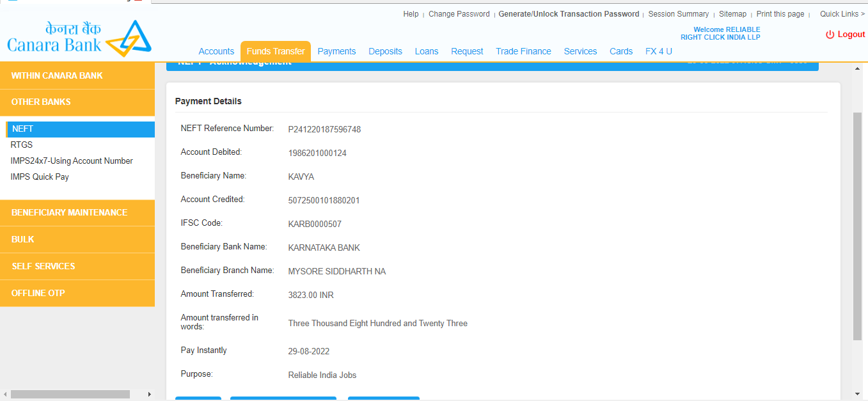This screenshot has width=868, height=401.
Task: Open the Trade Finance tab
Action: [x=523, y=51]
